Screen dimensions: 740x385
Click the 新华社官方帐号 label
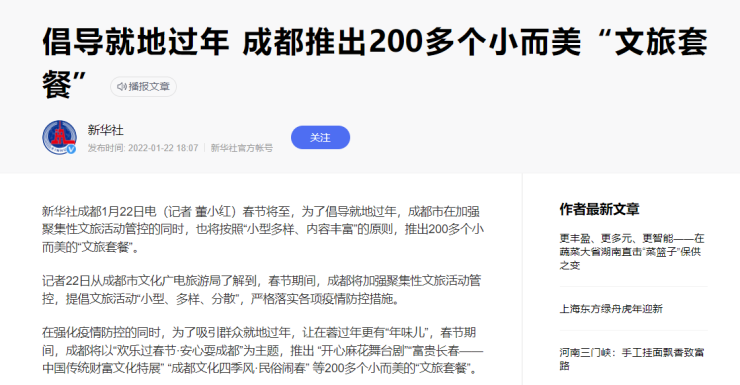pyautogui.click(x=242, y=148)
